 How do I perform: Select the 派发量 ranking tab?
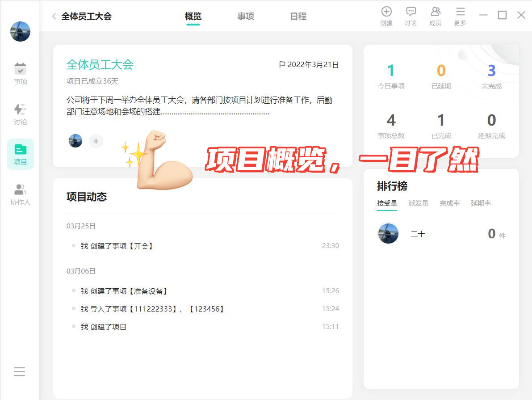(419, 203)
